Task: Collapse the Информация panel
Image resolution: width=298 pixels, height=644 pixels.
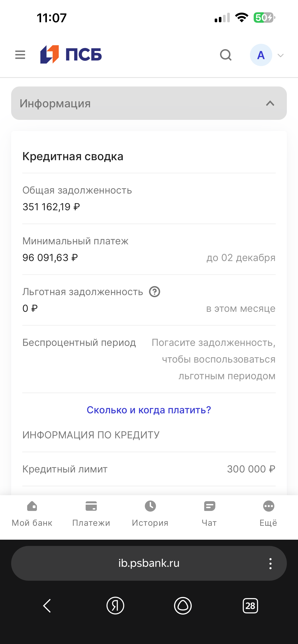Action: point(270,103)
